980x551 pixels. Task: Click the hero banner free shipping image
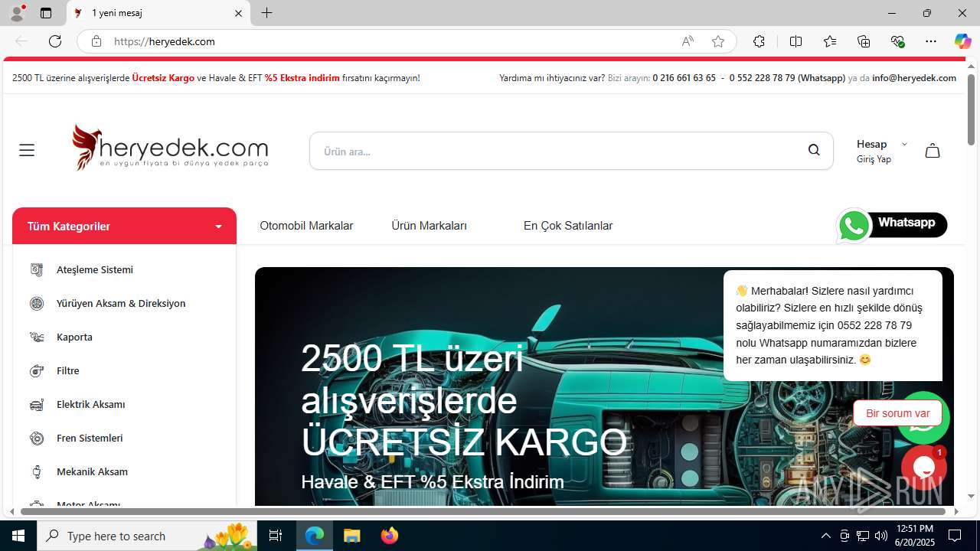point(604,386)
